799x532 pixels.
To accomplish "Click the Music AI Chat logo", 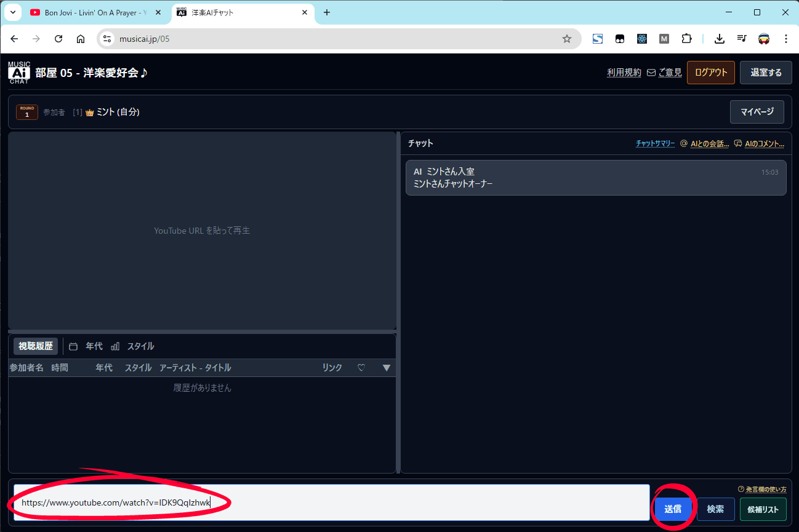I will [18, 73].
